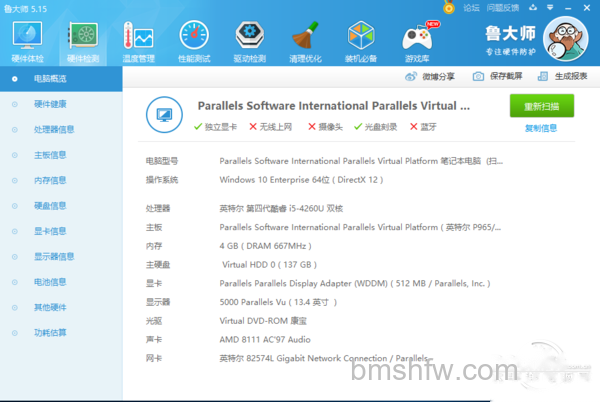600x402 pixels.
Task: Click 清理优化 broom cleanup icon
Action: click(x=305, y=35)
